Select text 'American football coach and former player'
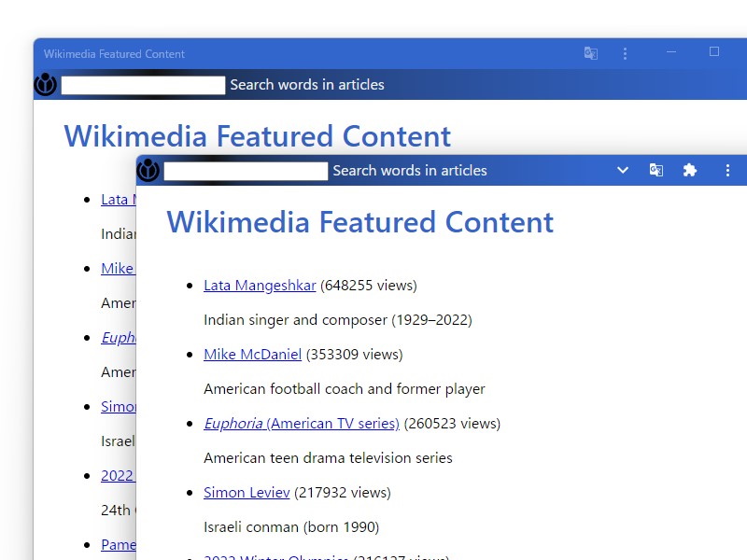Image resolution: width=747 pixels, height=560 pixels. 345,389
